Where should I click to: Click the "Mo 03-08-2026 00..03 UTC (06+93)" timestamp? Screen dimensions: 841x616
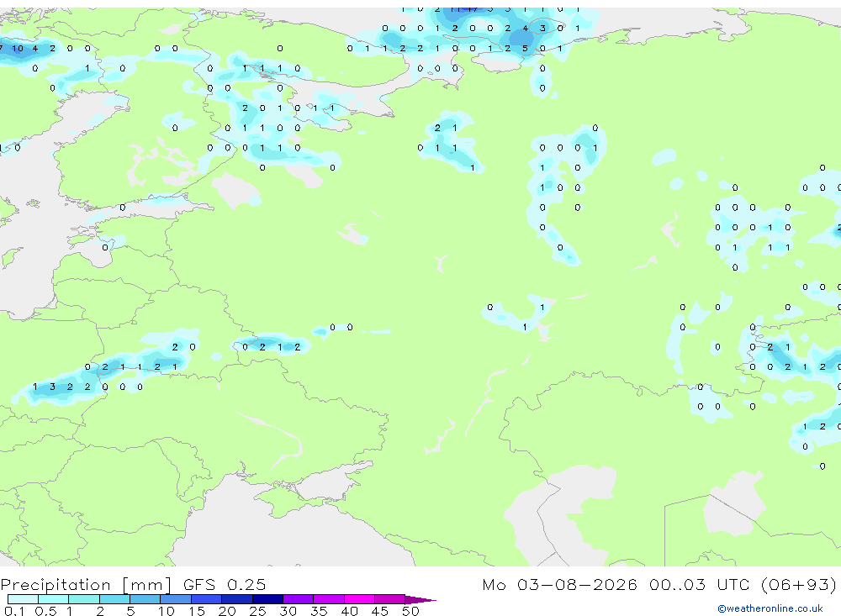click(659, 584)
